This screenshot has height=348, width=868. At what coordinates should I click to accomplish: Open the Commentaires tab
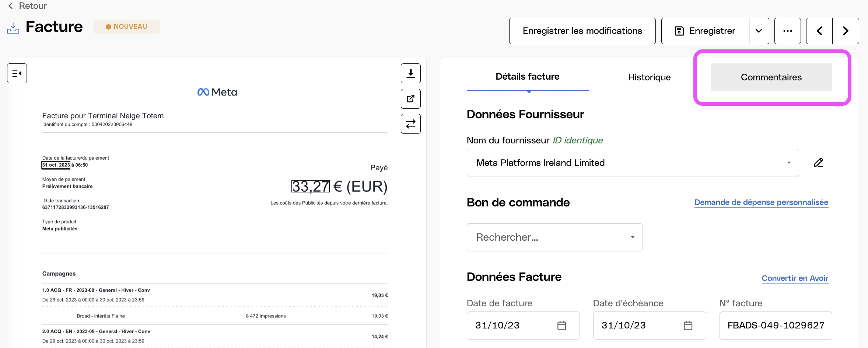click(771, 77)
